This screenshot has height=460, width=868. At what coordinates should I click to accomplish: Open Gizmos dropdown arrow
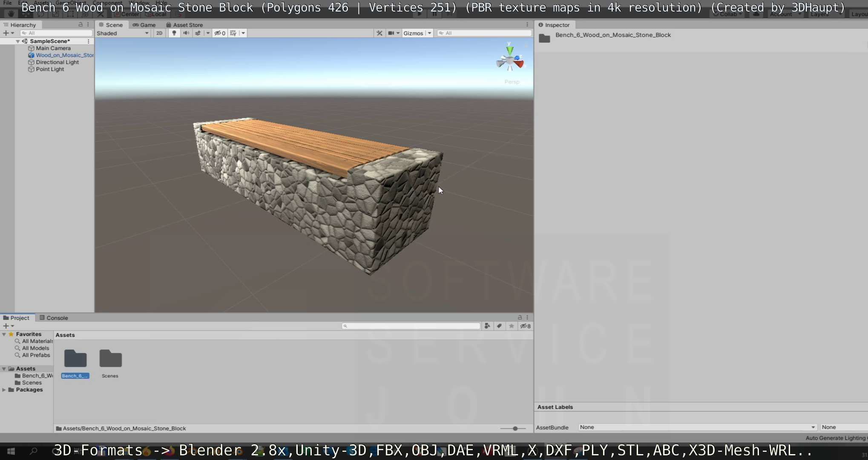tap(429, 33)
